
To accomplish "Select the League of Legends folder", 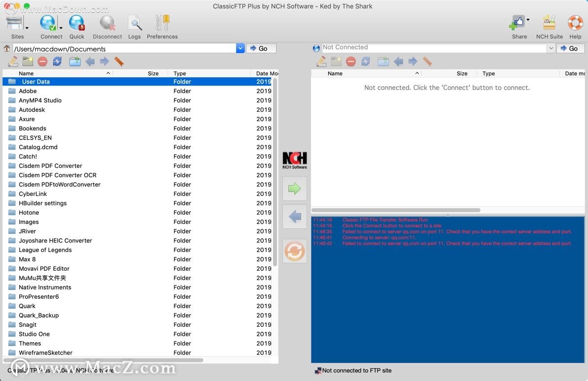I will [137, 250].
